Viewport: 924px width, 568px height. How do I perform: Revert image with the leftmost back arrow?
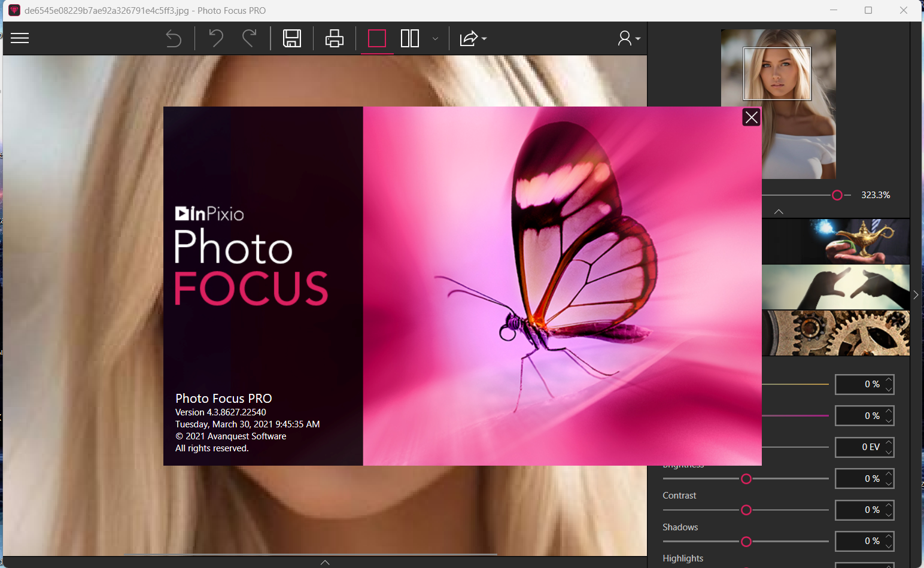[x=174, y=39]
